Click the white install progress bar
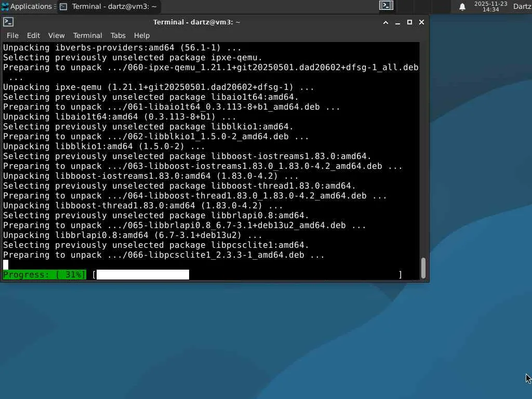532x399 pixels. [x=143, y=274]
